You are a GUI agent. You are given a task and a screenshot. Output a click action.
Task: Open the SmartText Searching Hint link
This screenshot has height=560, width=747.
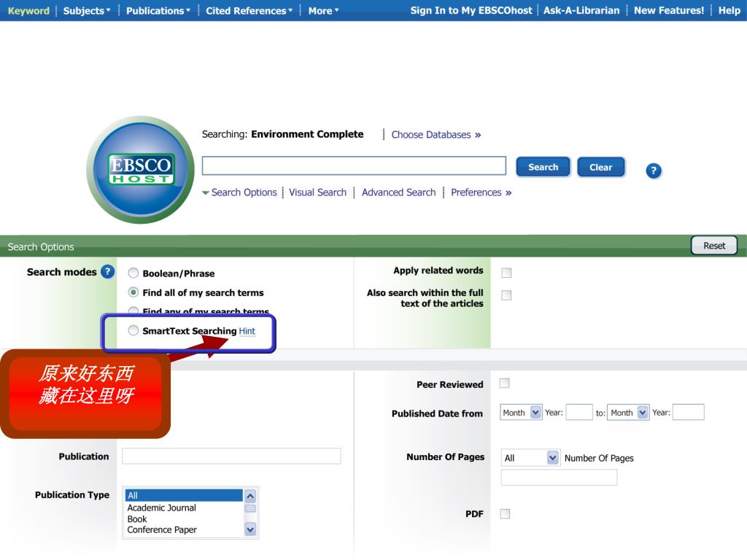(247, 331)
